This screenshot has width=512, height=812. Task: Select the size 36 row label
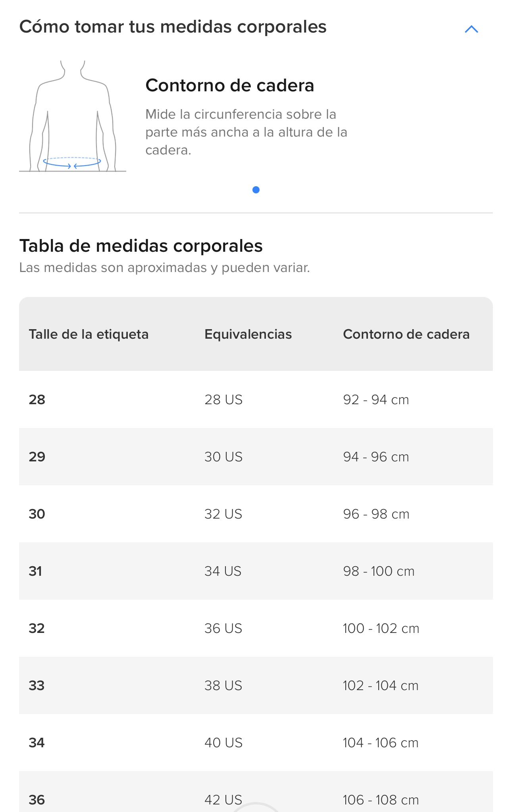point(37,799)
